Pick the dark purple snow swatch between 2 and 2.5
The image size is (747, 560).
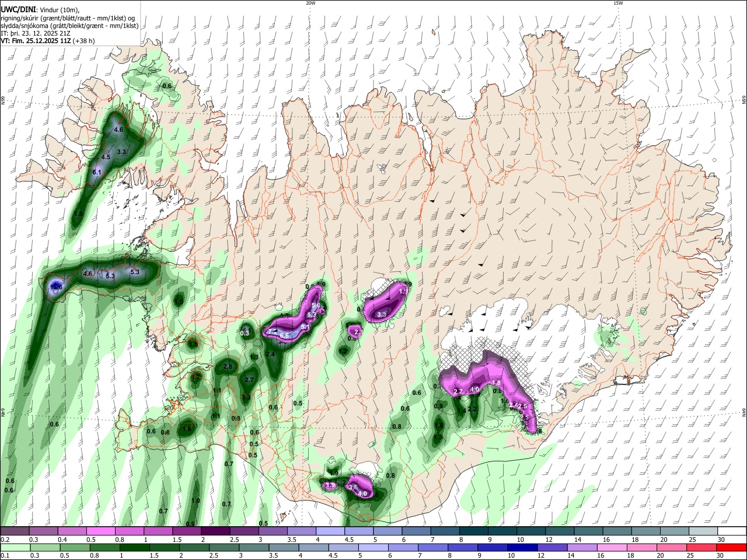(215, 531)
